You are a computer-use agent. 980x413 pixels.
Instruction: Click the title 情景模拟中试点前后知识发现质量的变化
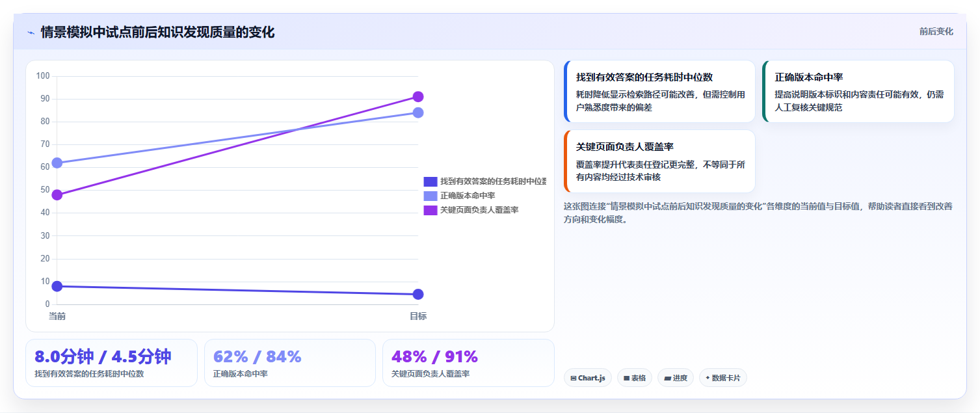coord(157,32)
